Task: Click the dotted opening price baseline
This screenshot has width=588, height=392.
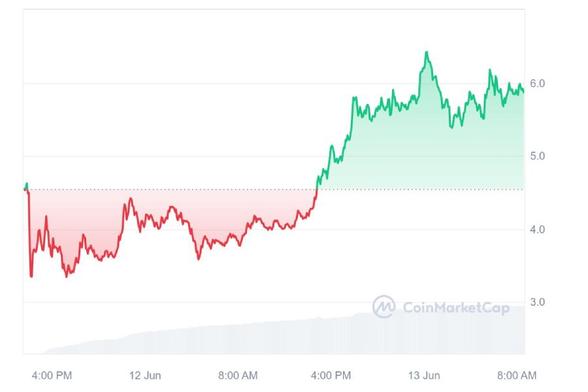Action: [x=274, y=189]
